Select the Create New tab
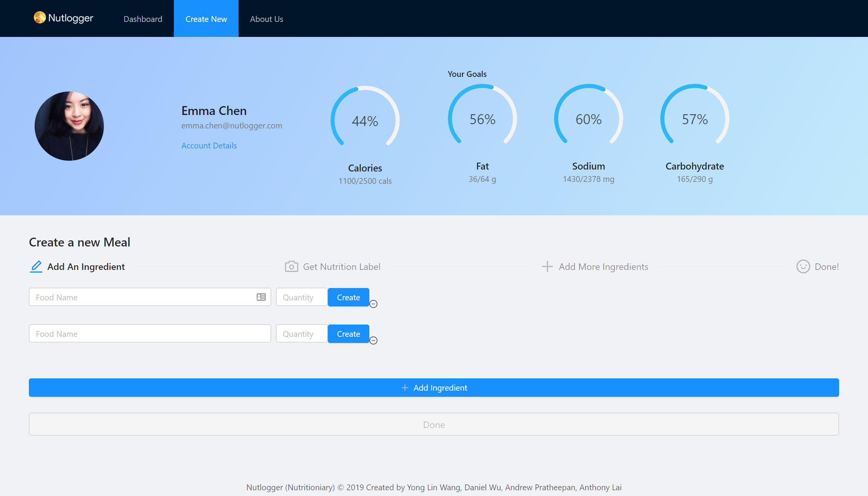The height and width of the screenshot is (496, 868). 206,19
